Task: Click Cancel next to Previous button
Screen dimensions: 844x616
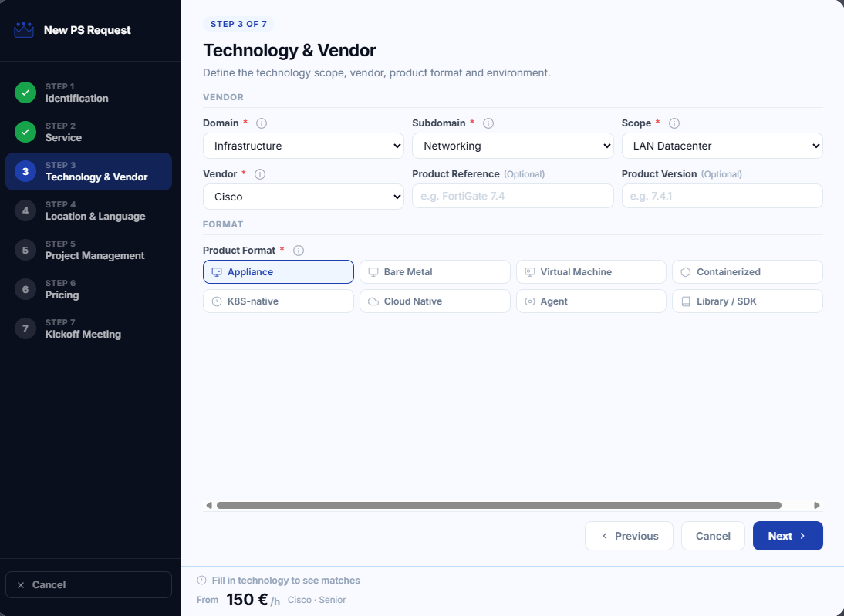Action: pos(713,536)
